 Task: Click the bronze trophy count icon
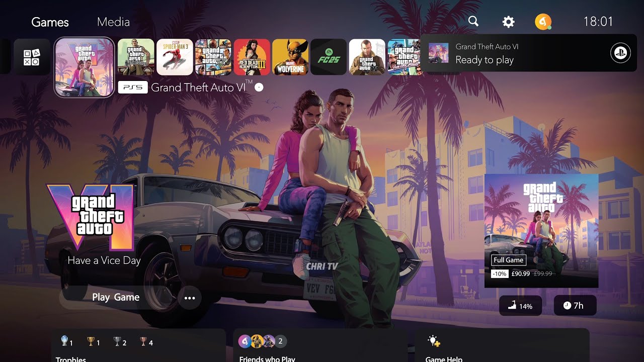pos(143,341)
